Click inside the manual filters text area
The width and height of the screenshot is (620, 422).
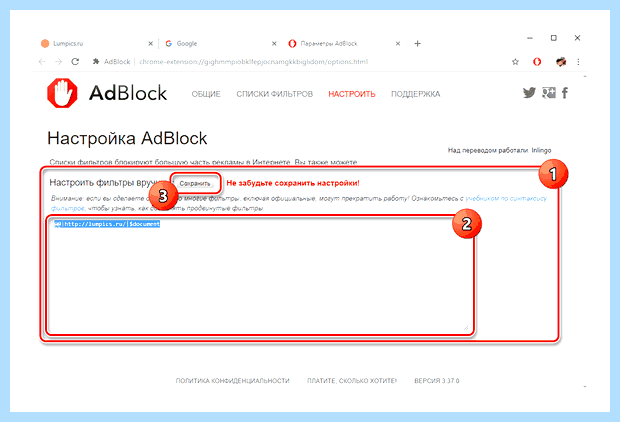click(x=260, y=275)
